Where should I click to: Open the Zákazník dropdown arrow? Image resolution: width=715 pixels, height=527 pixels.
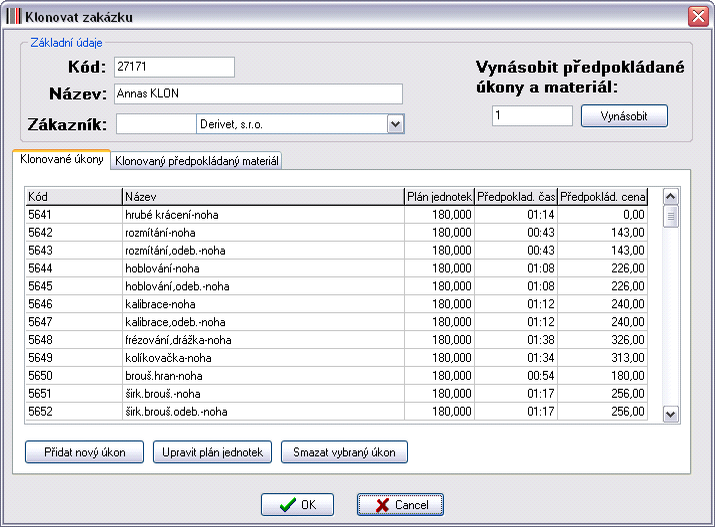395,124
